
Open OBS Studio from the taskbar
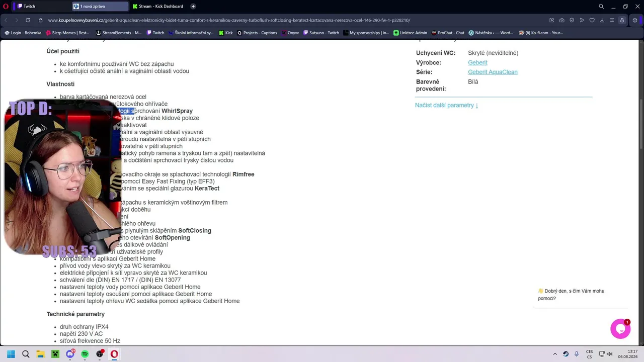pos(100,354)
